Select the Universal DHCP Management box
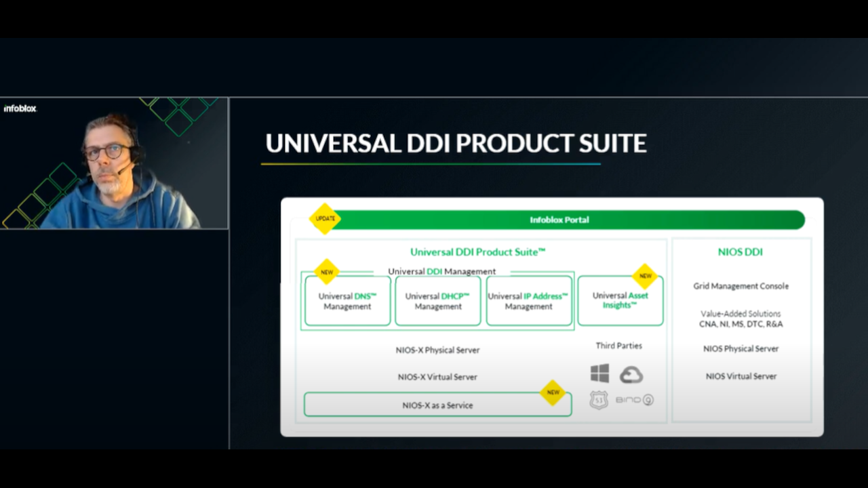 [x=438, y=301]
